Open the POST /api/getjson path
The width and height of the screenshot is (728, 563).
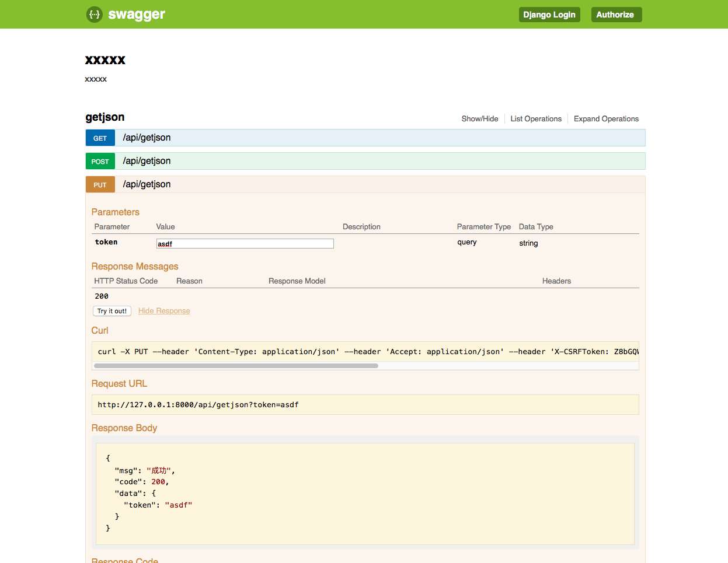tap(147, 161)
